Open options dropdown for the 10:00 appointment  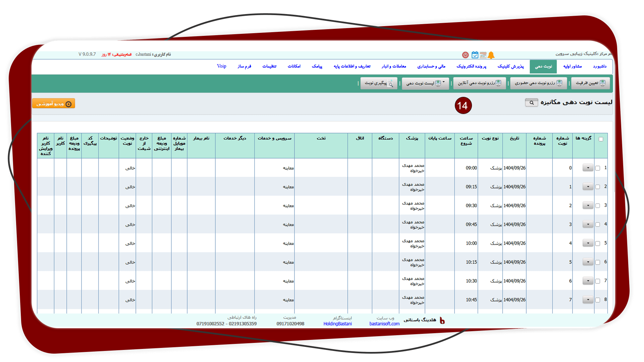pyautogui.click(x=588, y=243)
